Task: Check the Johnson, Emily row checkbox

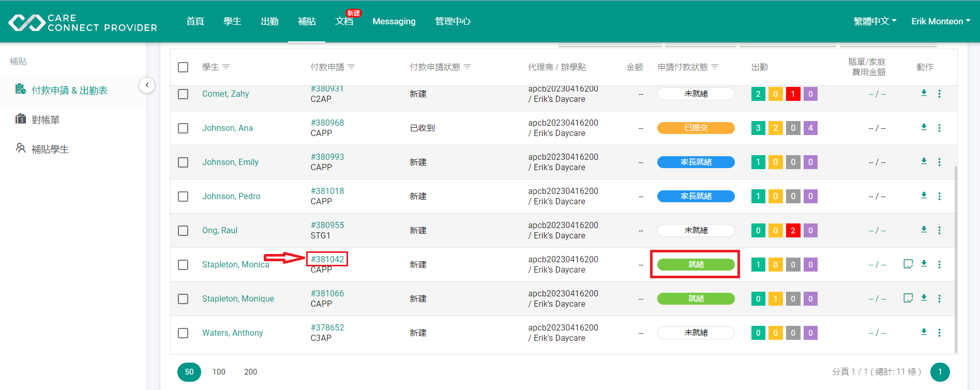Action: [183, 162]
